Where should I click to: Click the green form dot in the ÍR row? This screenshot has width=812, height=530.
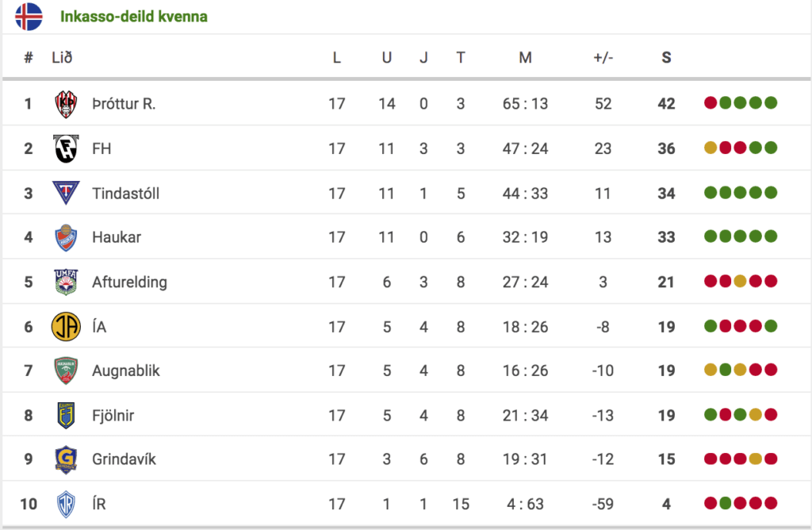[x=726, y=502]
